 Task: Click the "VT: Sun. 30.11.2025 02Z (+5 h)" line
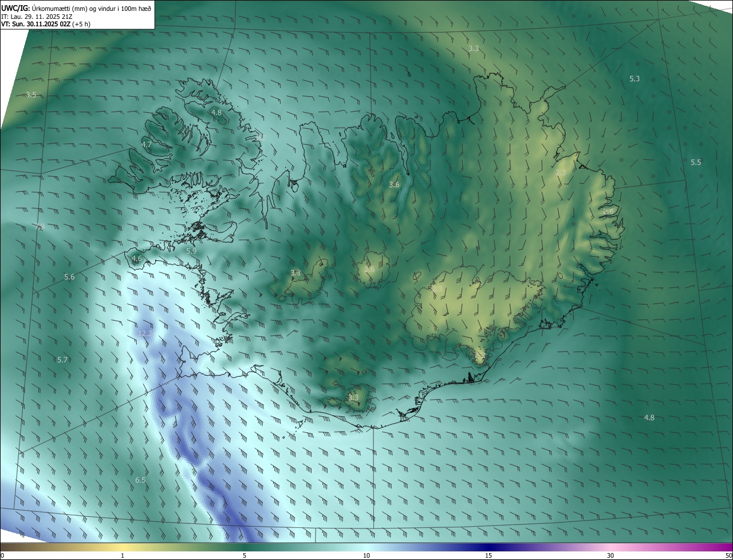point(46,23)
